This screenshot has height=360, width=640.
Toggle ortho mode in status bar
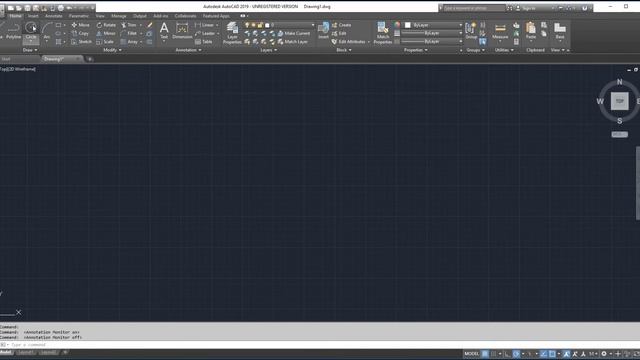coord(507,354)
